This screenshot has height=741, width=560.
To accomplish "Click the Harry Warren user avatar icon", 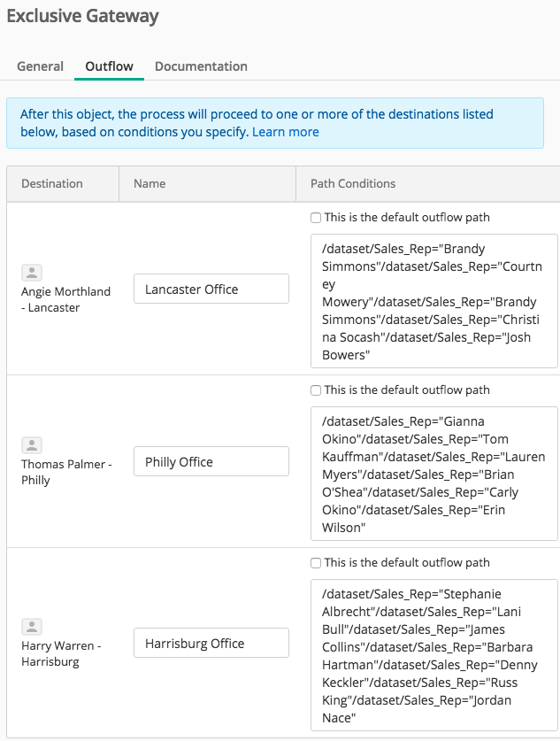I will point(32,627).
